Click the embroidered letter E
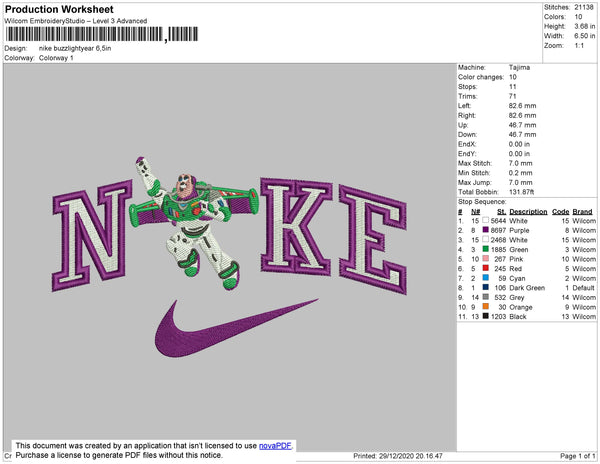Image resolution: width=600 pixels, height=464 pixels. [373, 239]
